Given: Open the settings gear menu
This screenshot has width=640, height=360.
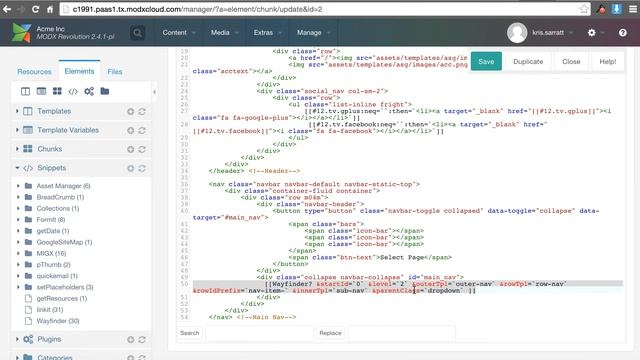Looking at the screenshot, I should point(591,33).
